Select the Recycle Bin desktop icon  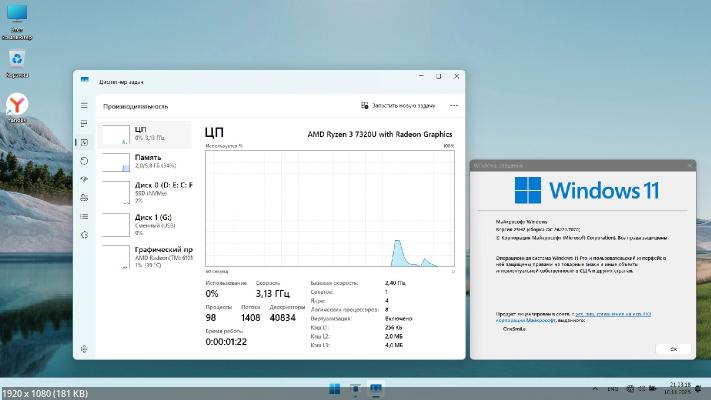(17, 61)
